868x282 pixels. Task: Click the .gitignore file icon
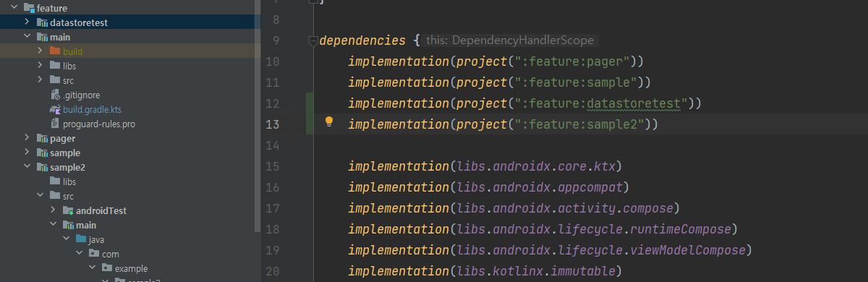55,95
